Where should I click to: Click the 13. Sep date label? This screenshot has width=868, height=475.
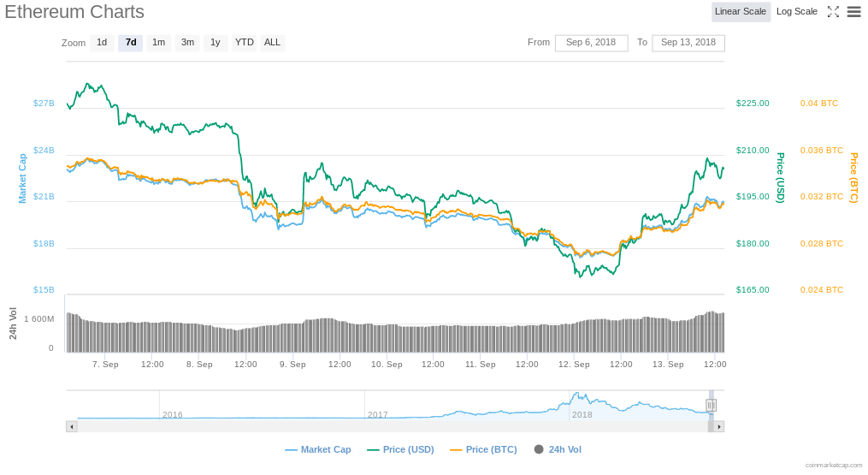pyautogui.click(x=668, y=364)
